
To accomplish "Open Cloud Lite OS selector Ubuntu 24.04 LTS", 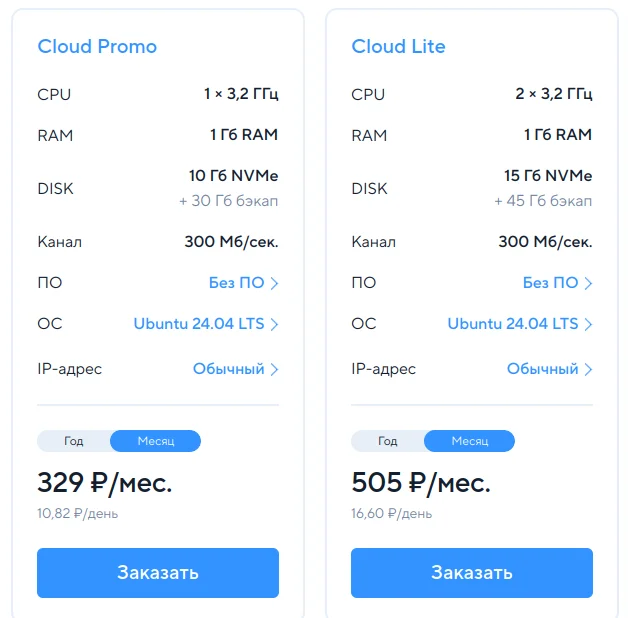I will [513, 324].
